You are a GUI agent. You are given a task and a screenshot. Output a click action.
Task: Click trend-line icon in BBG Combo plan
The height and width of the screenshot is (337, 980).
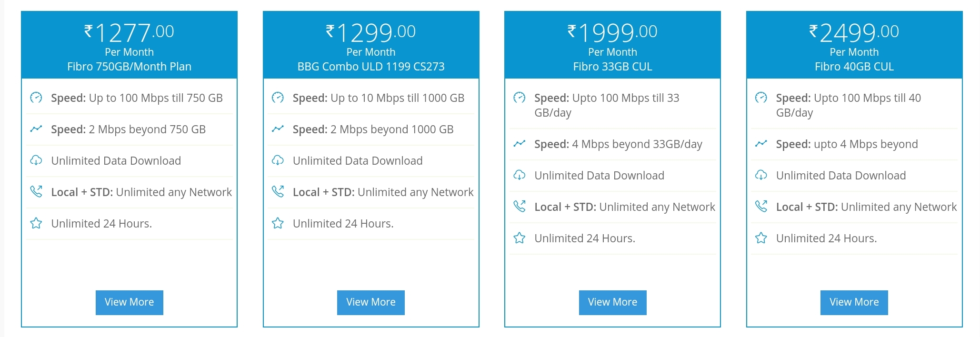tap(278, 129)
